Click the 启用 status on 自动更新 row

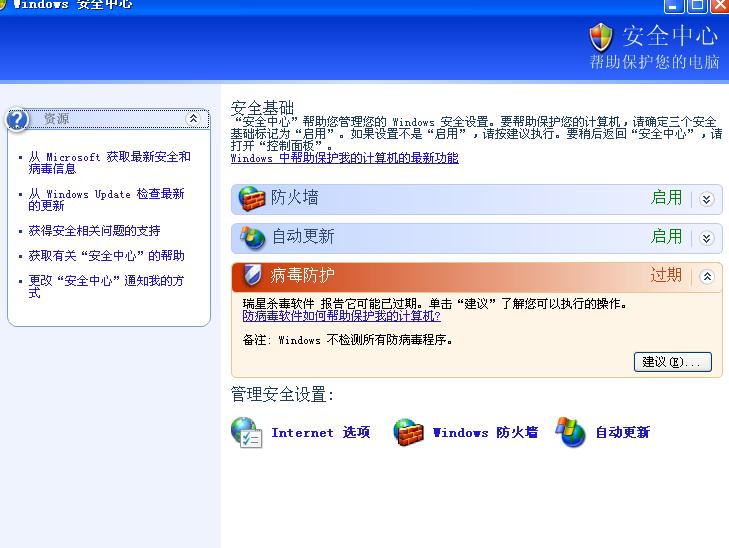coord(666,237)
